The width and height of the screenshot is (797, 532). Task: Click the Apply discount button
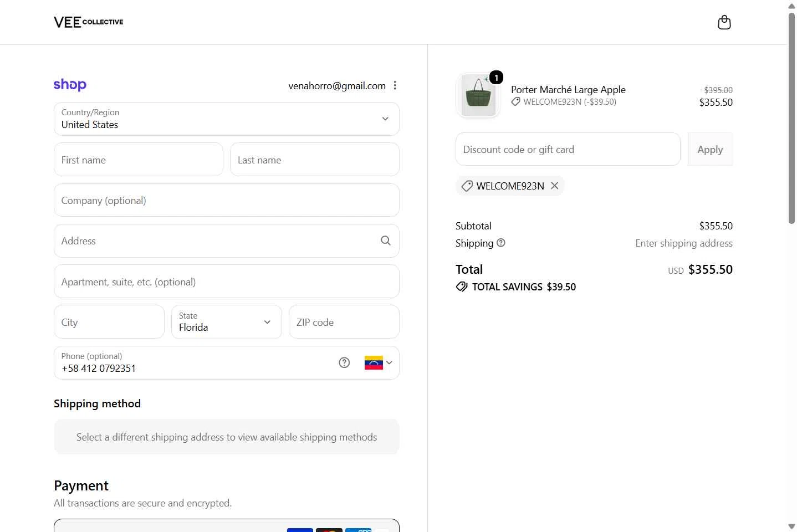point(710,149)
